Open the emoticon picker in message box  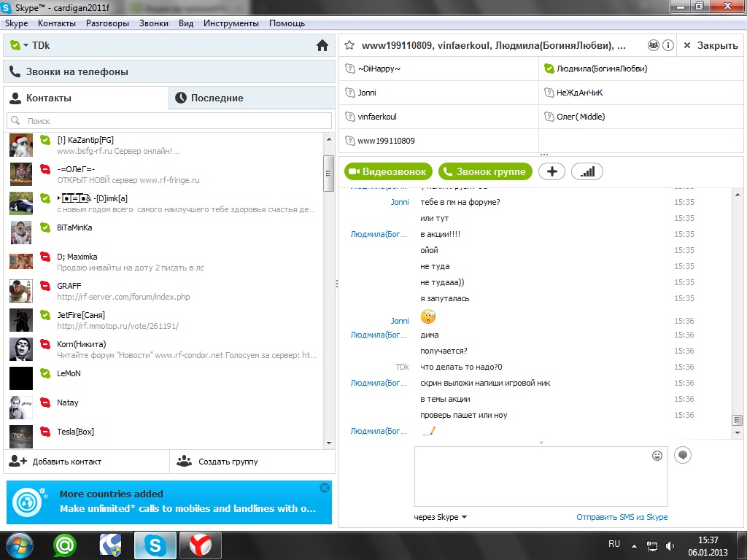(657, 456)
